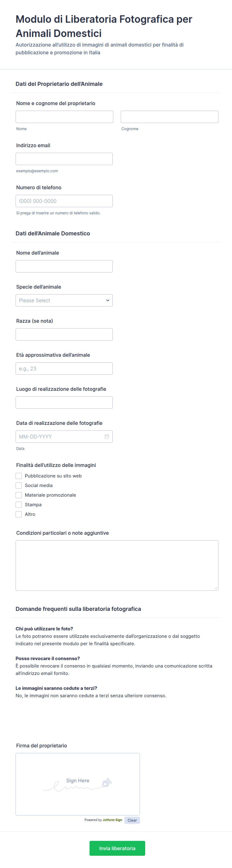Screen dimensions: 232x868
Task: Select the Stampa checkbox
Action: pos(19,505)
